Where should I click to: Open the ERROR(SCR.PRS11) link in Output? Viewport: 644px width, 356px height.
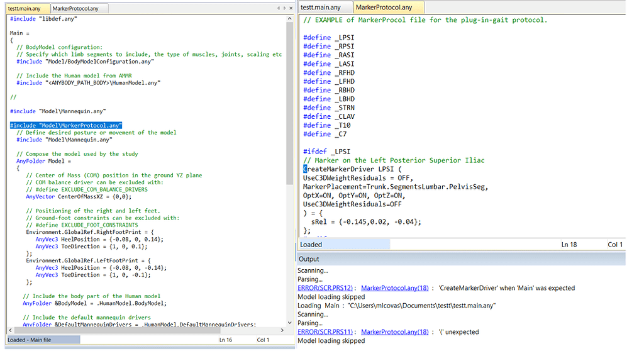click(x=325, y=332)
